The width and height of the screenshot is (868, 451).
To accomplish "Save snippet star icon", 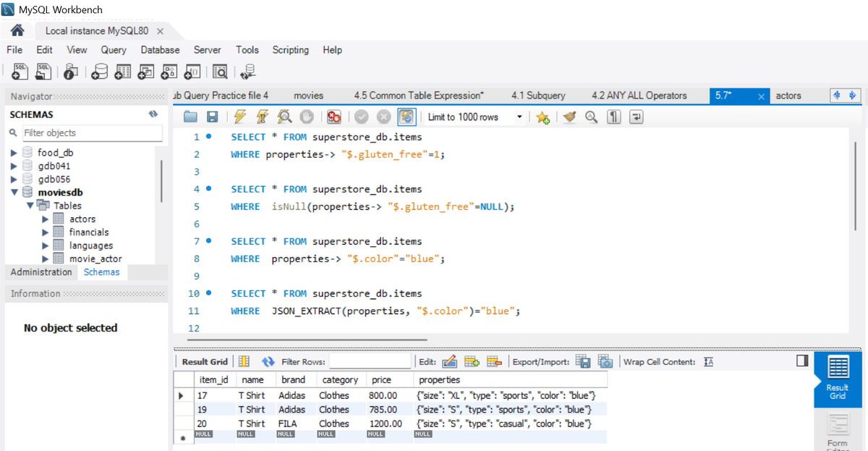I will tap(542, 117).
